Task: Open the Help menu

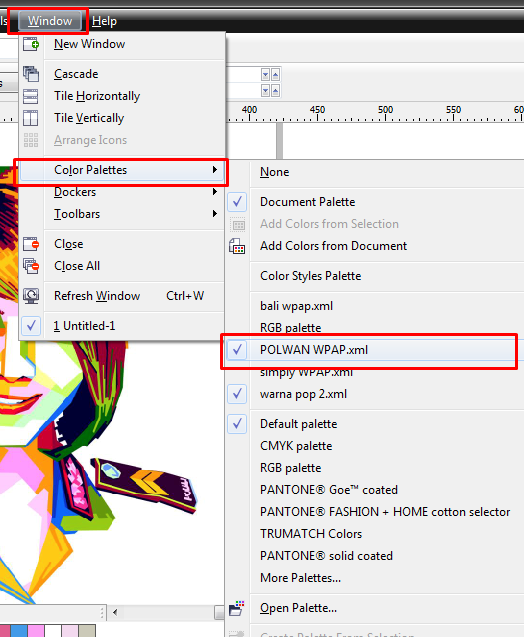Action: point(104,21)
